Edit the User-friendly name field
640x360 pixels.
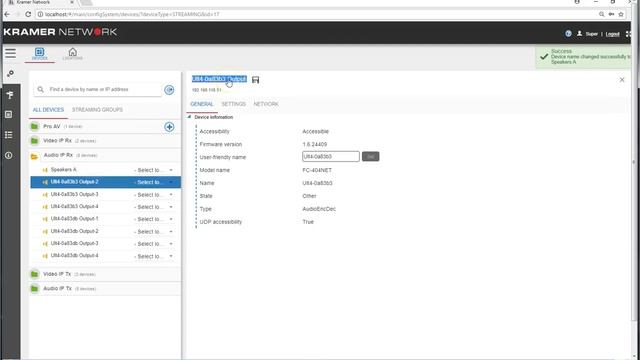coord(331,156)
